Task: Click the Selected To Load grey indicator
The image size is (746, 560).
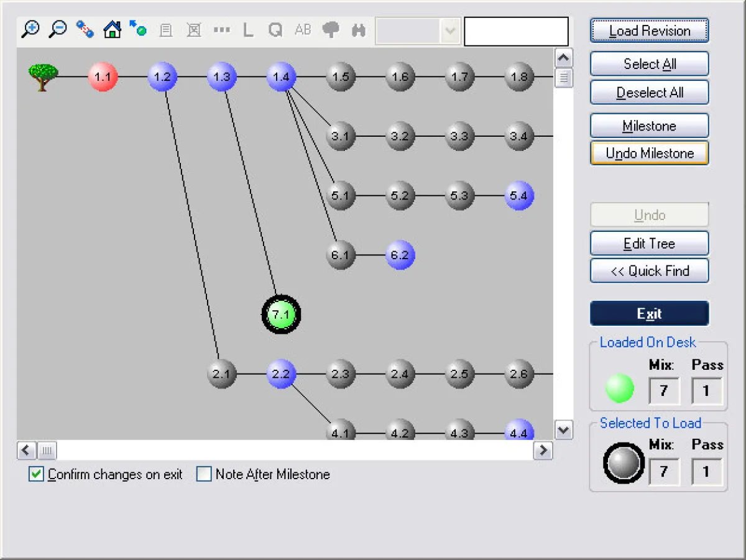Action: 624,463
